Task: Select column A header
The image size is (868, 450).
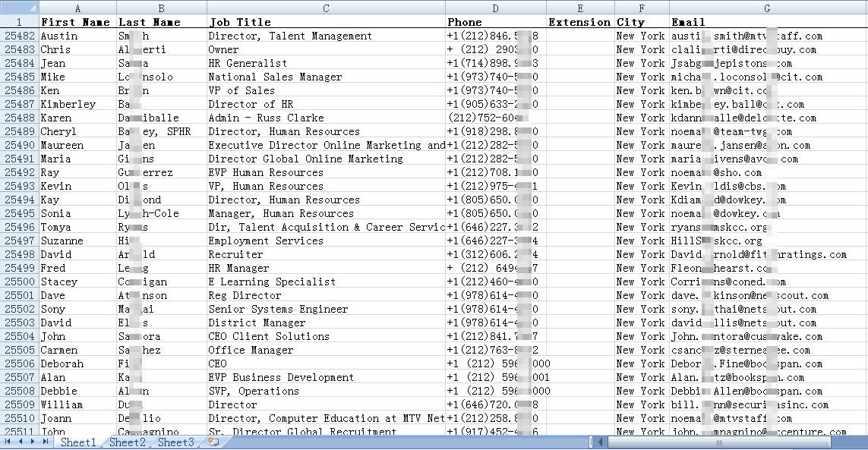Action: (x=77, y=8)
